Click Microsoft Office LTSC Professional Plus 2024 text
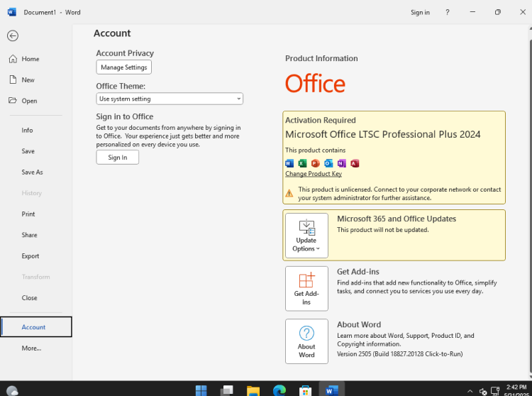The image size is (532, 396). pyautogui.click(x=383, y=134)
